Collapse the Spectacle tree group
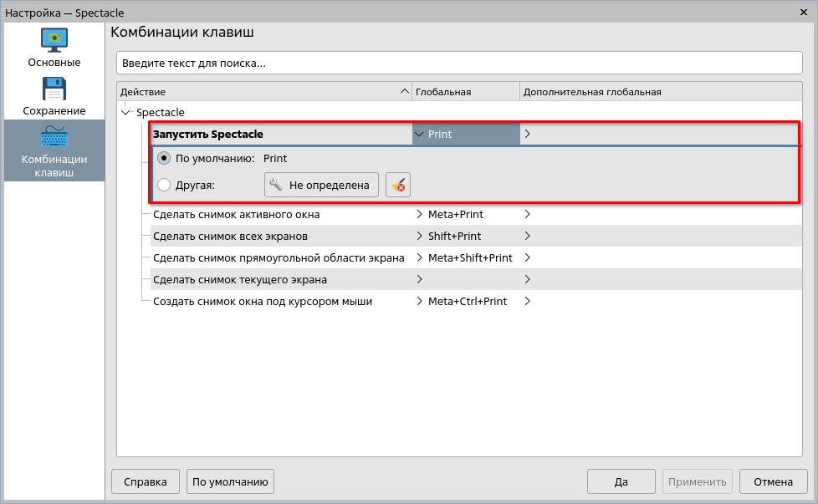The height and width of the screenshot is (504, 818). [x=126, y=112]
